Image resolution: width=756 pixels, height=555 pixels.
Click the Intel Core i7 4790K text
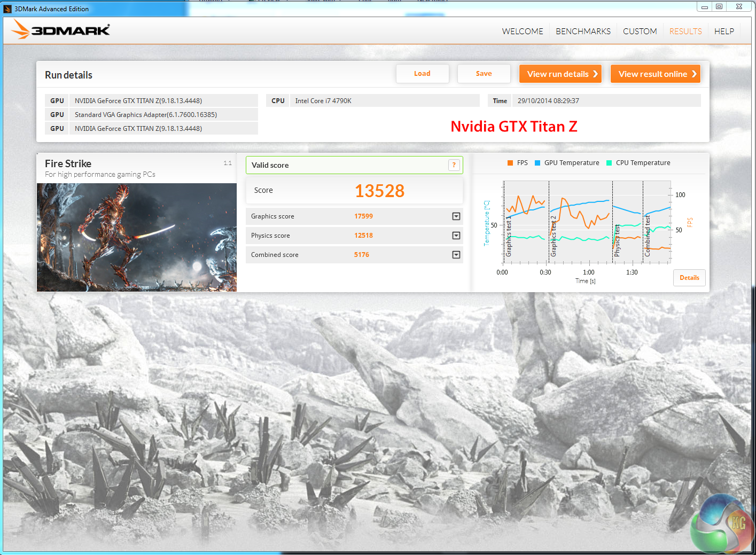click(323, 101)
